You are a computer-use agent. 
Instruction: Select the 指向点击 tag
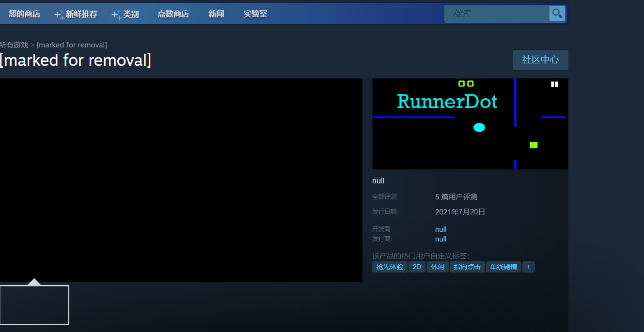(467, 267)
